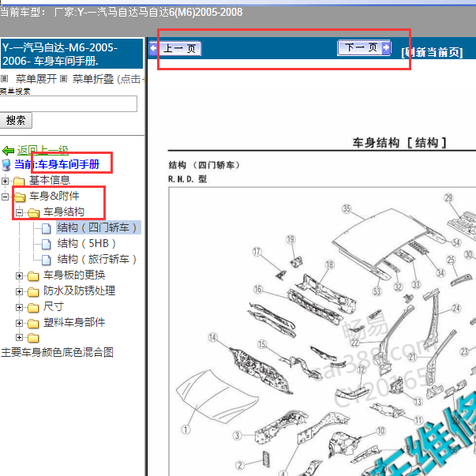Click the 车身结构 open folder icon
Screen dimensions: 476x476
[x=34, y=213]
